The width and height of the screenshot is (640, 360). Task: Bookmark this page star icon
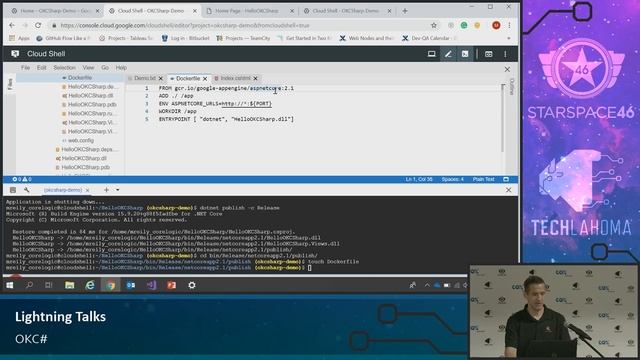tap(434, 25)
